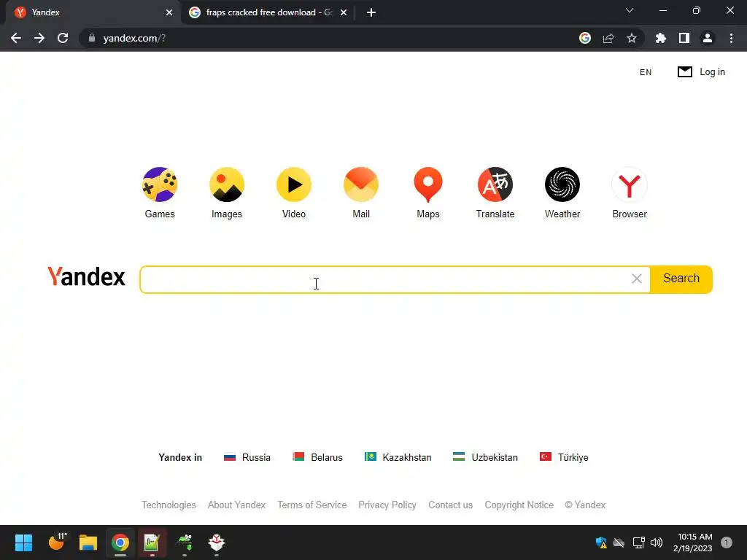The height and width of the screenshot is (560, 747).
Task: View site info lock icon
Action: [x=92, y=38]
